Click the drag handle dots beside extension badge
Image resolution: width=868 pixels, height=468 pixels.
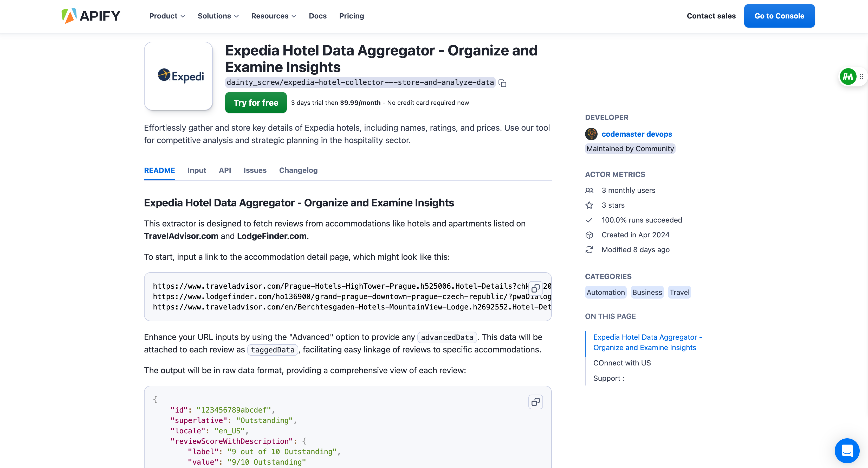pyautogui.click(x=861, y=77)
